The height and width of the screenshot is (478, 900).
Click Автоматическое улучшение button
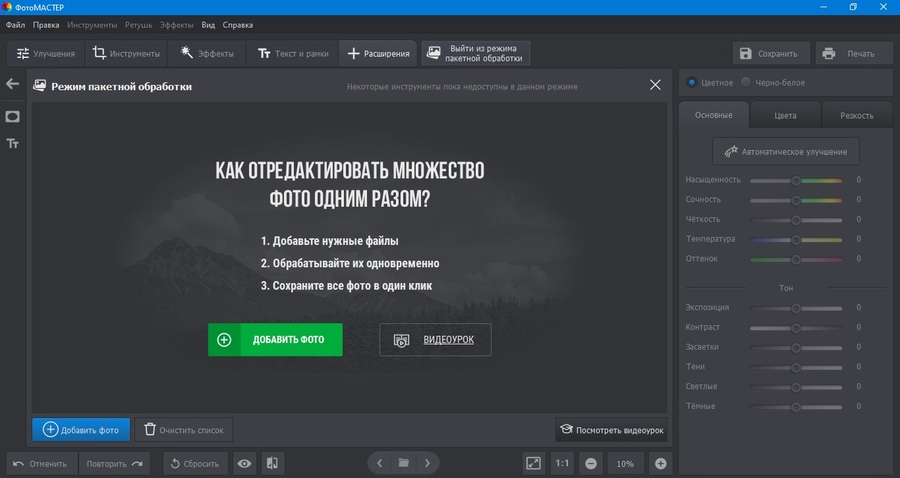(x=786, y=151)
